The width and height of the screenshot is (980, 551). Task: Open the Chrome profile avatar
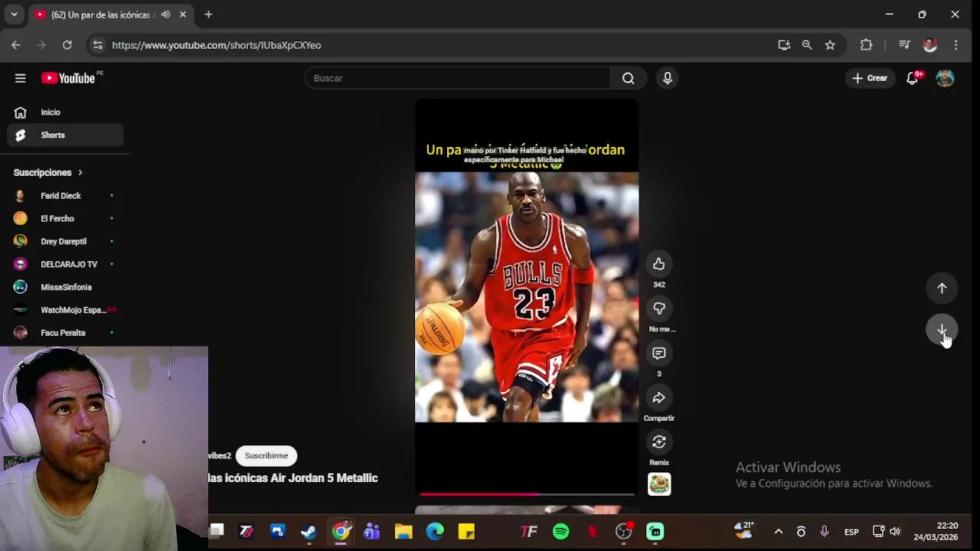coord(930,45)
